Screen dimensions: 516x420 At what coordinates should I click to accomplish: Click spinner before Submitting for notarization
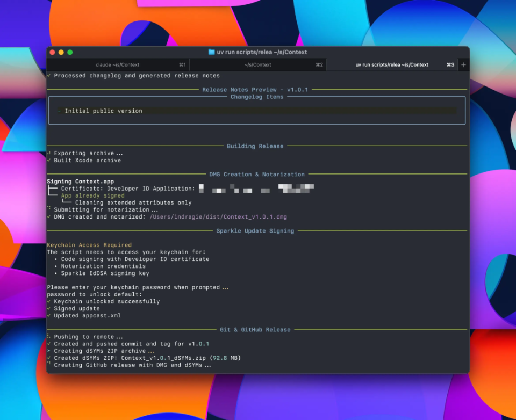50,209
